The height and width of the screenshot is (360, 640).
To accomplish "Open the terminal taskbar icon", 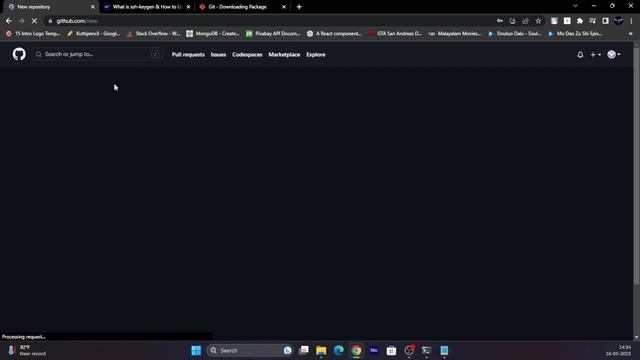I will (x=427, y=351).
